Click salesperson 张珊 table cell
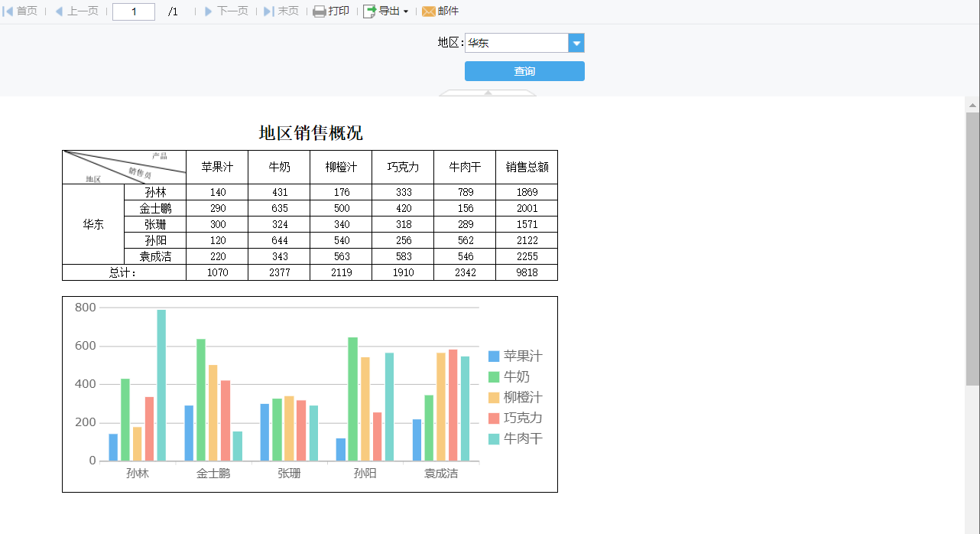The image size is (980, 534). [155, 224]
